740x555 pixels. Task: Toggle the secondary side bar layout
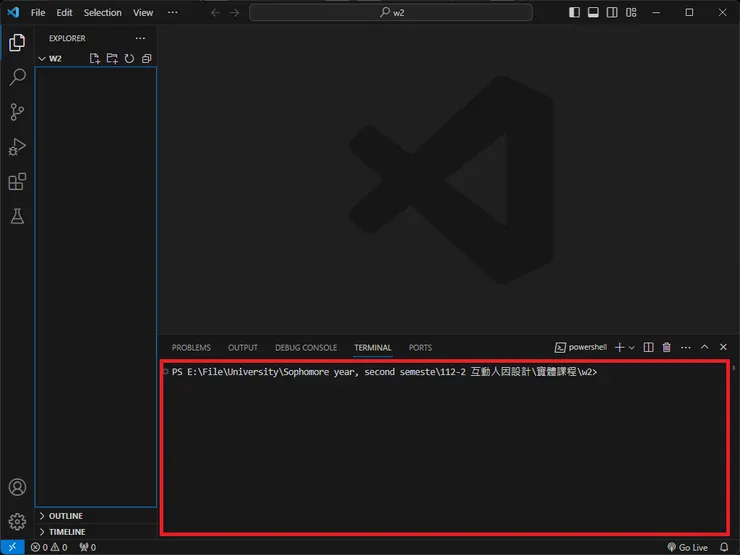click(x=612, y=13)
